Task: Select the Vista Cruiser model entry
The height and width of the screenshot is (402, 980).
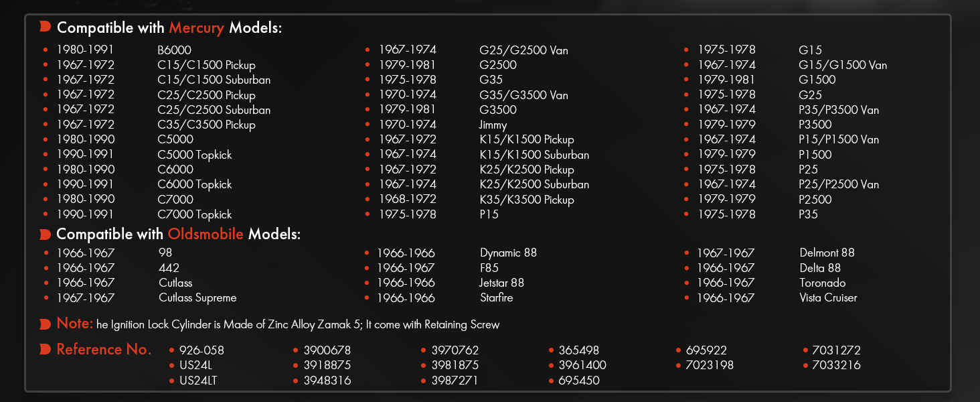Action: point(828,297)
